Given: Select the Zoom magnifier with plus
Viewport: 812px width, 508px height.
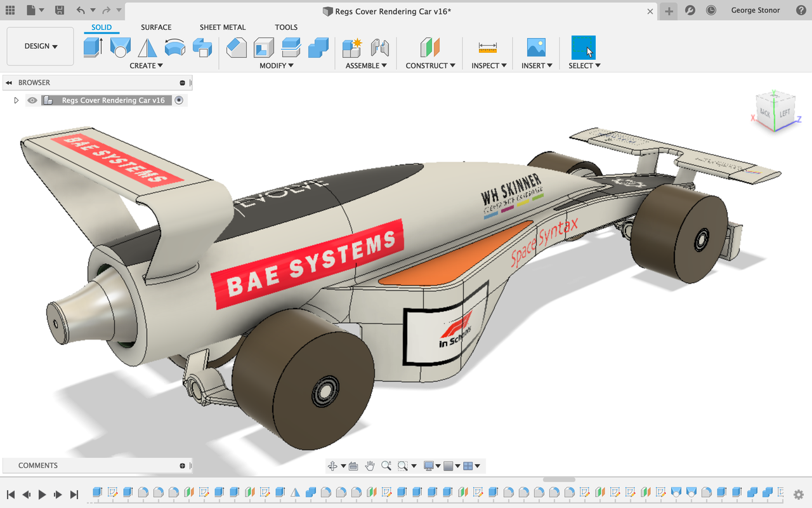Looking at the screenshot, I should pos(386,466).
